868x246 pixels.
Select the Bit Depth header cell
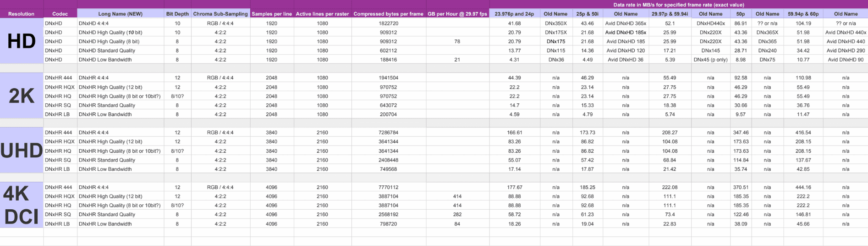[177, 14]
